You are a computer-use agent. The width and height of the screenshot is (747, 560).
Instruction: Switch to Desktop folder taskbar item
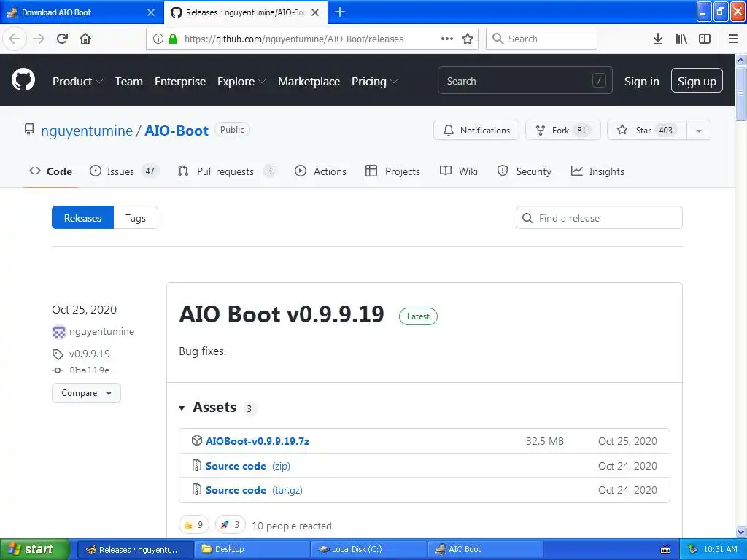(252, 550)
